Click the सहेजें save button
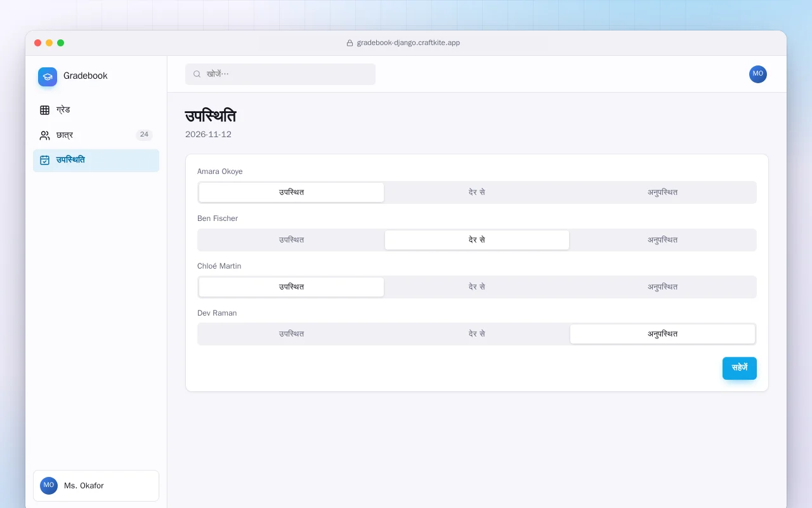The width and height of the screenshot is (812, 508). [740, 368]
